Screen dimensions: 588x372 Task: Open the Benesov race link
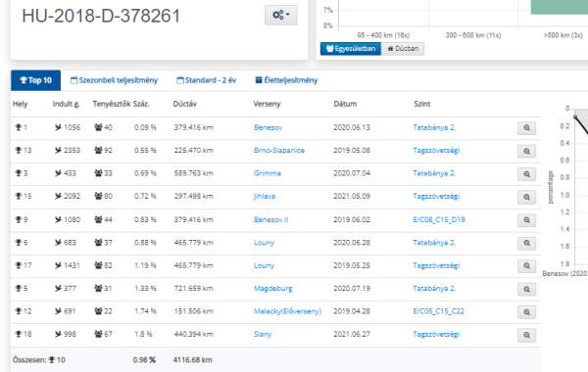(269, 127)
